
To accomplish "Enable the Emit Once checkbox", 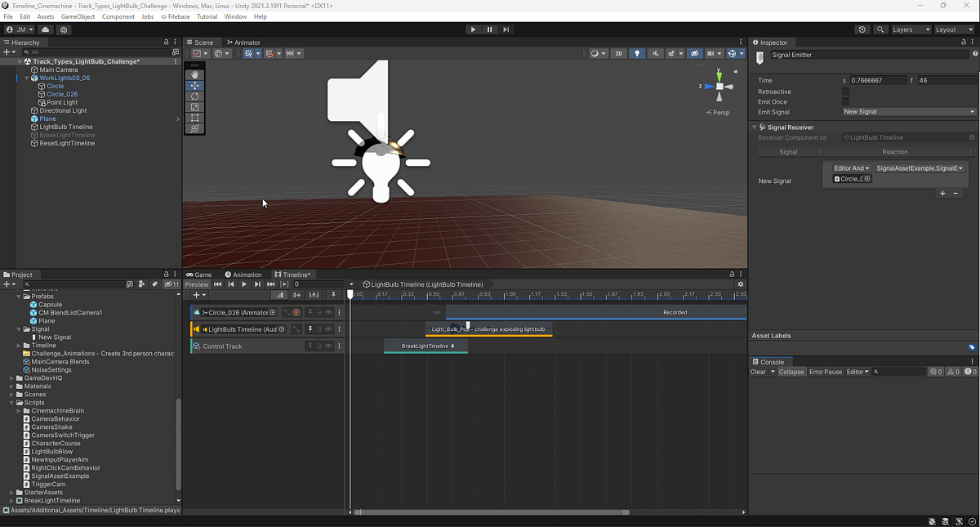I will (x=845, y=102).
